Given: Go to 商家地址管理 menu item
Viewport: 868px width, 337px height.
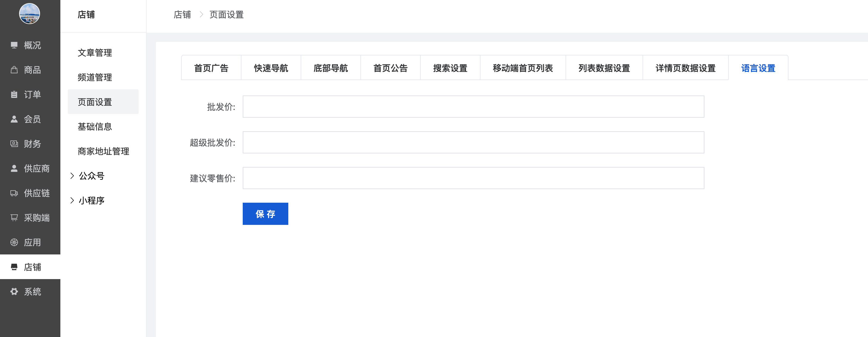Looking at the screenshot, I should coord(103,151).
